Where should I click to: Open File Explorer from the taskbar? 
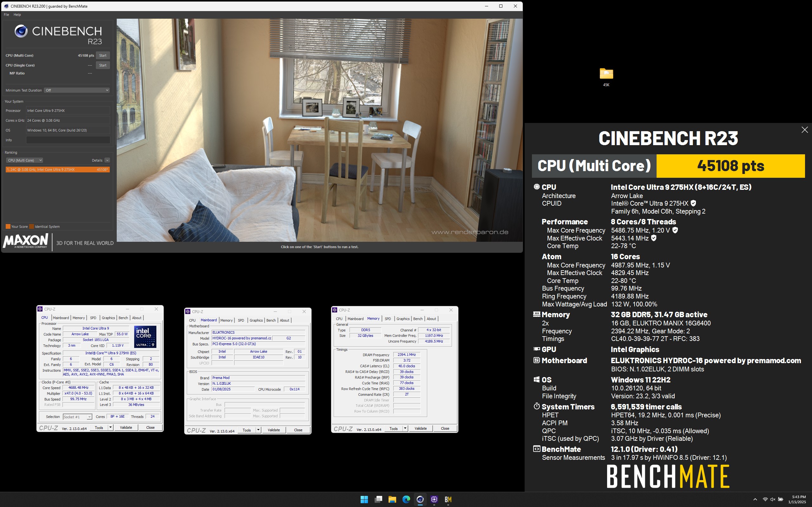pos(392,499)
